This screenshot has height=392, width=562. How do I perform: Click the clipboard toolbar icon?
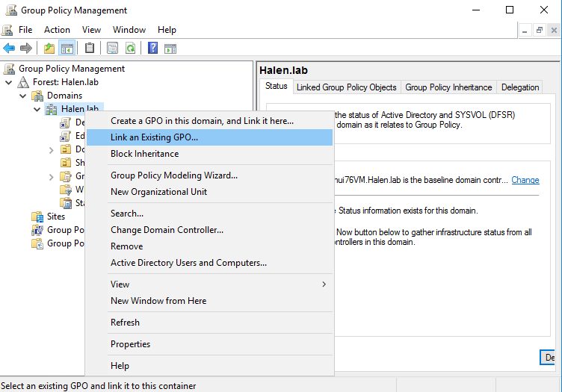point(90,48)
